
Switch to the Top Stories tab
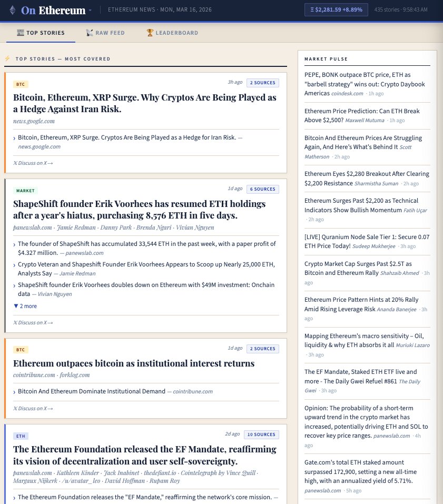[41, 33]
